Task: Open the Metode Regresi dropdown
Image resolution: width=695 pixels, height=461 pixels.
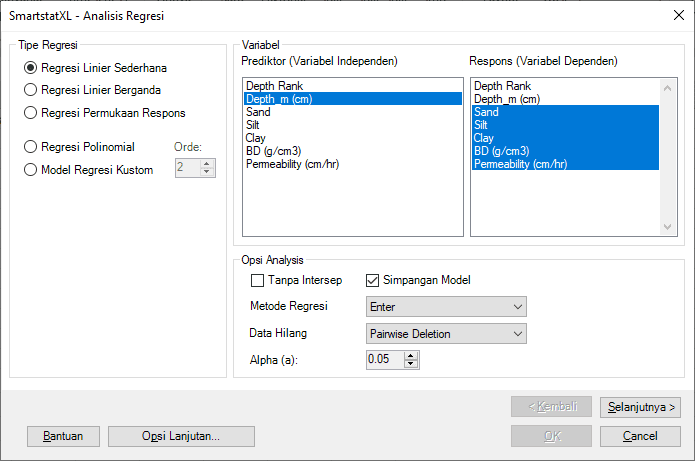Action: (445, 306)
